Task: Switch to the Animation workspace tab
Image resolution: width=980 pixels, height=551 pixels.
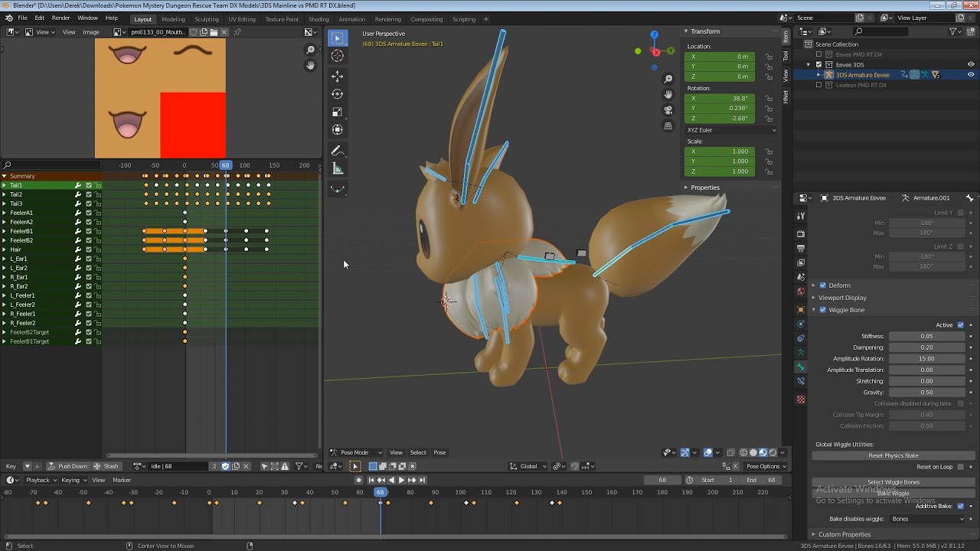Action: [x=351, y=19]
